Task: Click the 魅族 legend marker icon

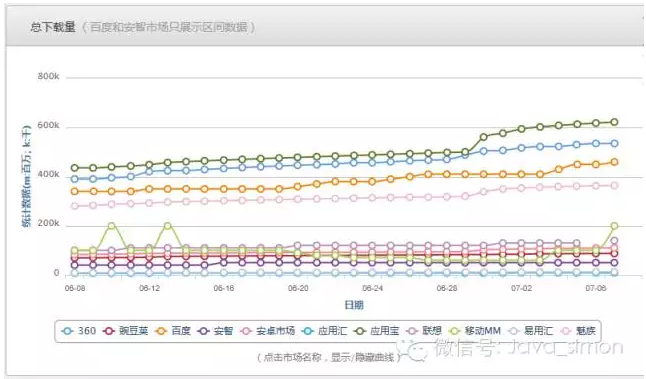Action: (567, 331)
